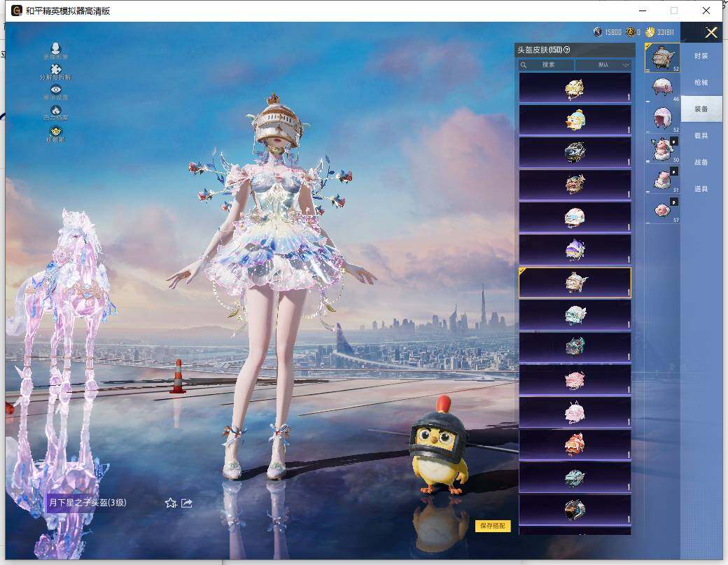728x565 pixels.
Task: Close wardrobe with the gold X icon
Action: click(711, 32)
